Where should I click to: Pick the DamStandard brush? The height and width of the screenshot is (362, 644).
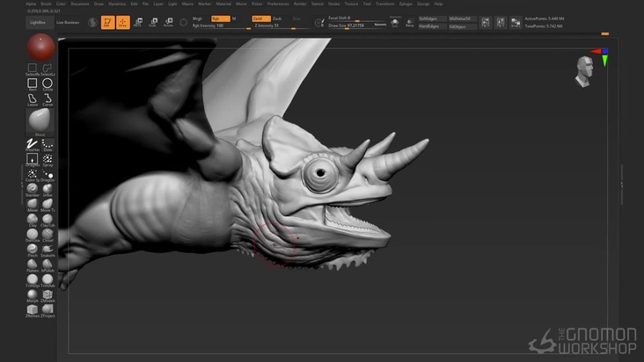click(33, 234)
